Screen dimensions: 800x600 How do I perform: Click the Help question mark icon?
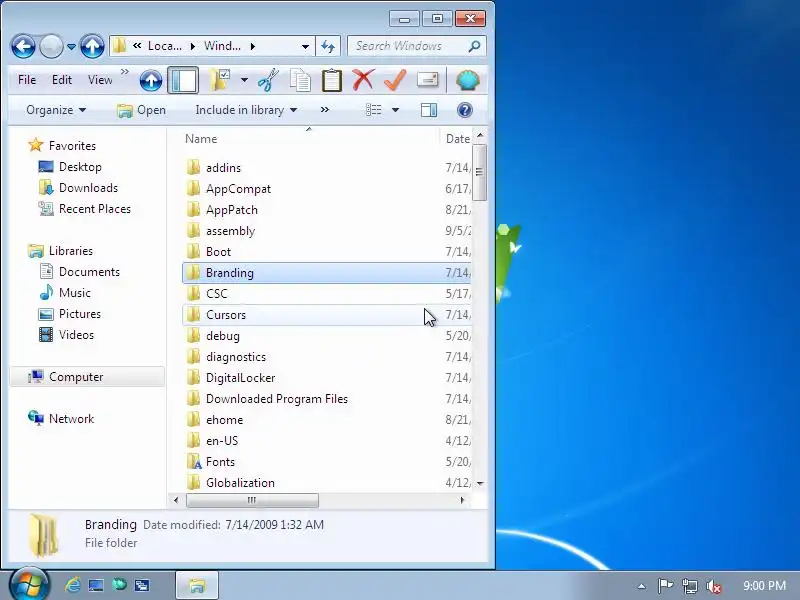point(465,110)
